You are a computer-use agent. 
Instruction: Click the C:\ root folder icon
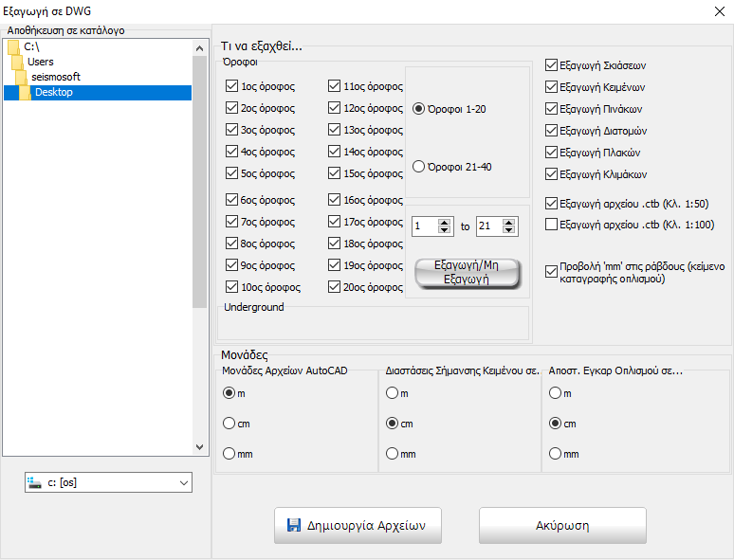point(12,46)
